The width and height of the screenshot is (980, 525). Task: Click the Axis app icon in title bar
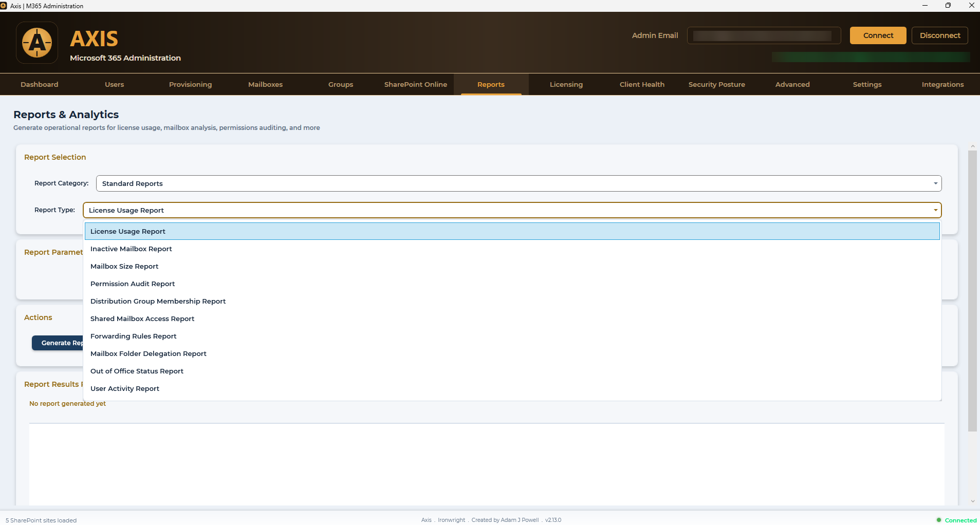pos(4,6)
